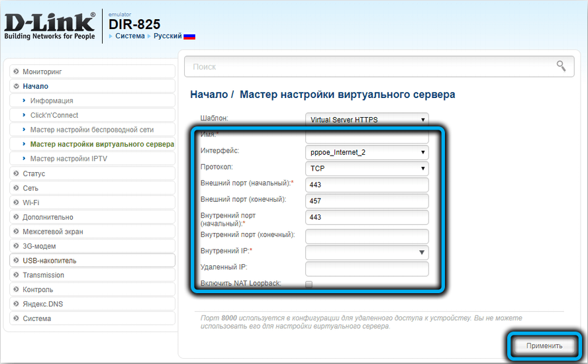
Task: Click the search magnifier icon
Action: 561,66
